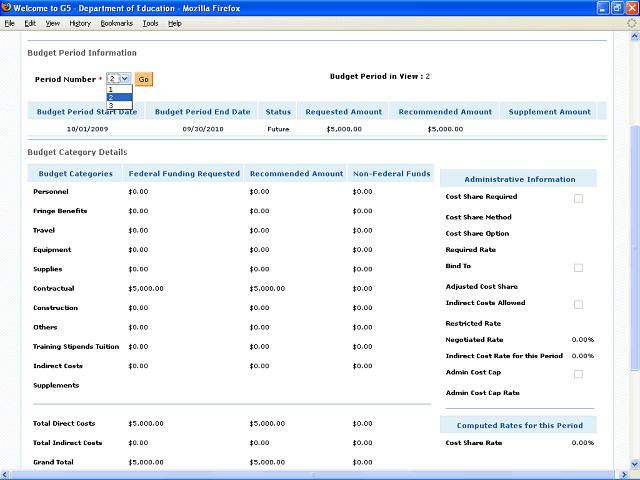Pick the highlighted option 2 in the period list

coord(119,97)
